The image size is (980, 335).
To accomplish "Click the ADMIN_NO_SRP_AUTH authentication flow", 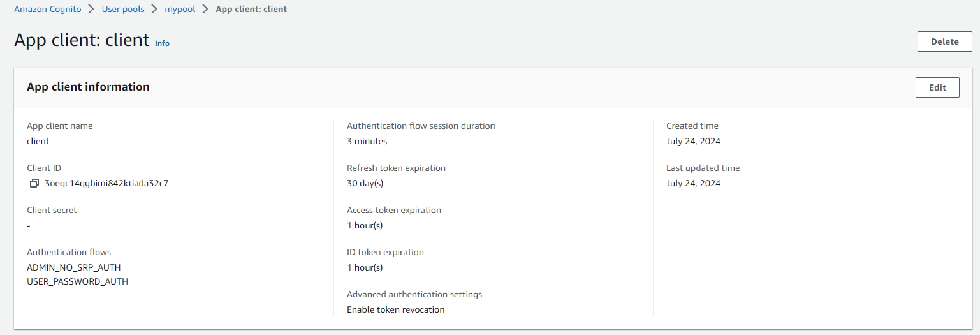I will 74,267.
